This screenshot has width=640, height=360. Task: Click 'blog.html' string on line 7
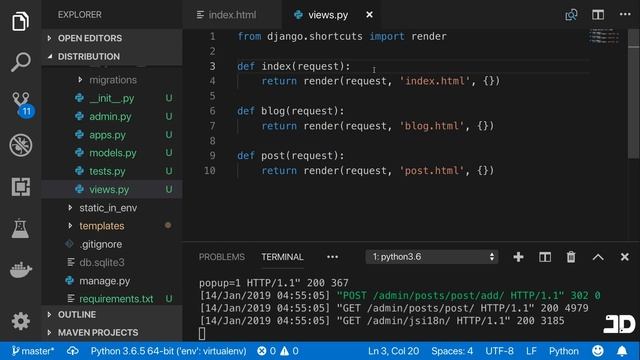(432, 126)
